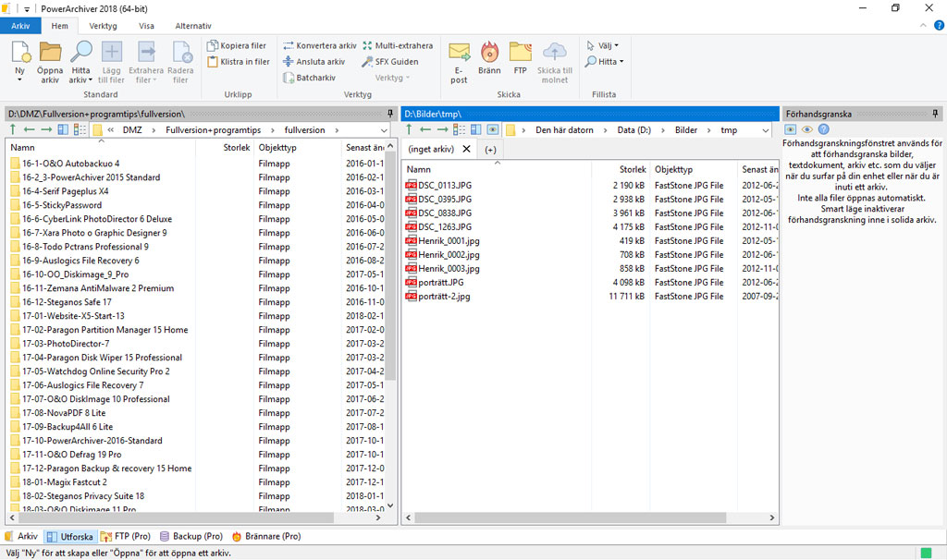Toggle pin on left folder pane
Viewport: 947px width, 560px height.
(390, 114)
